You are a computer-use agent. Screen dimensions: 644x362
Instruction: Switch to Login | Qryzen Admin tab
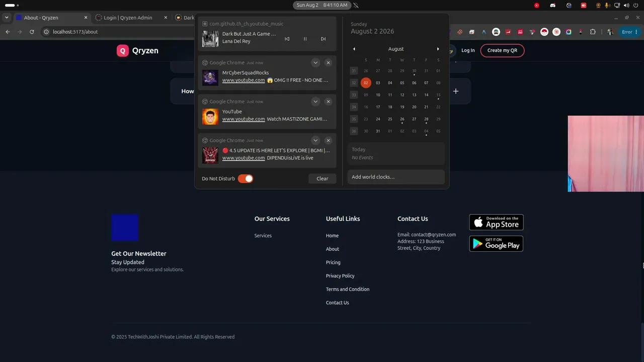[132, 18]
